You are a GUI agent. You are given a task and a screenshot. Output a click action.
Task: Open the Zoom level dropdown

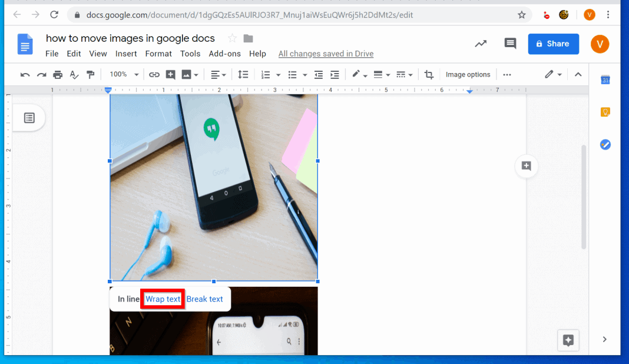(123, 74)
